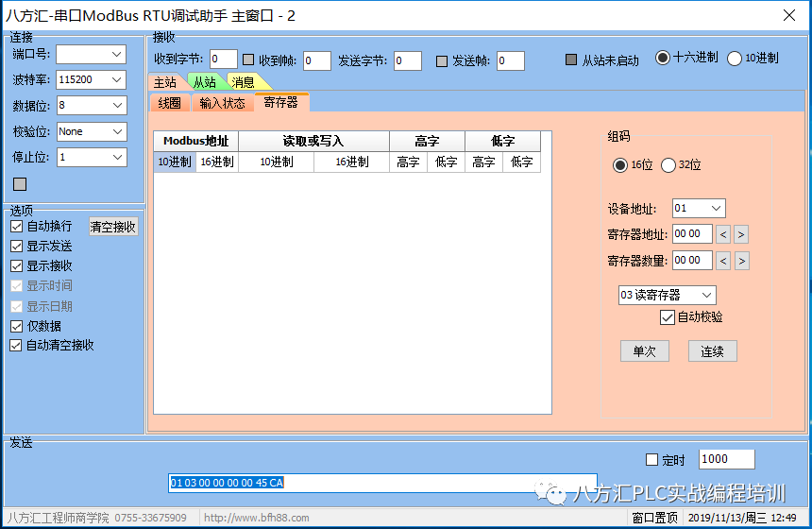Switch to the 从站 tab

(x=205, y=83)
